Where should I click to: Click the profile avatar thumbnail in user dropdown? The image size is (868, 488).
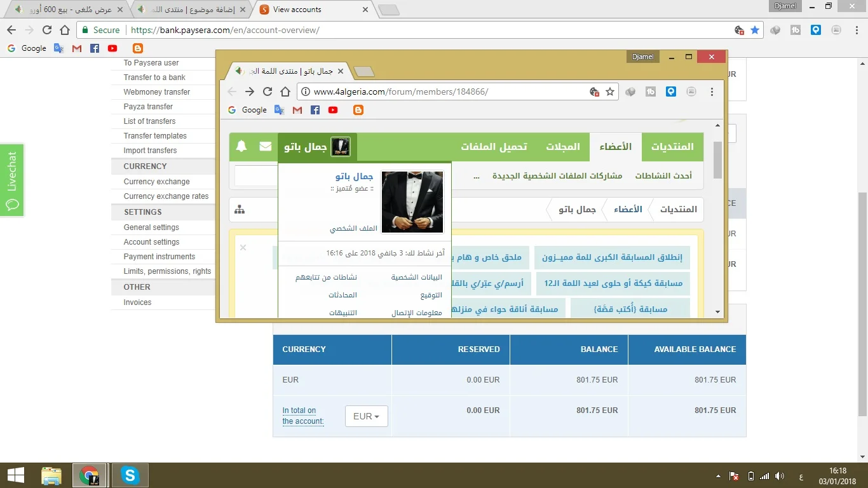[x=412, y=202]
